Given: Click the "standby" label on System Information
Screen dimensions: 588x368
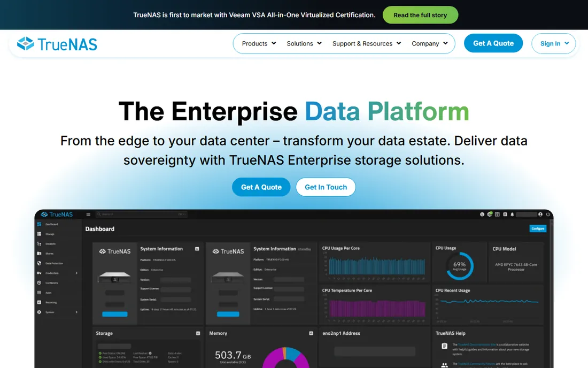Looking at the screenshot, I should click(305, 249).
